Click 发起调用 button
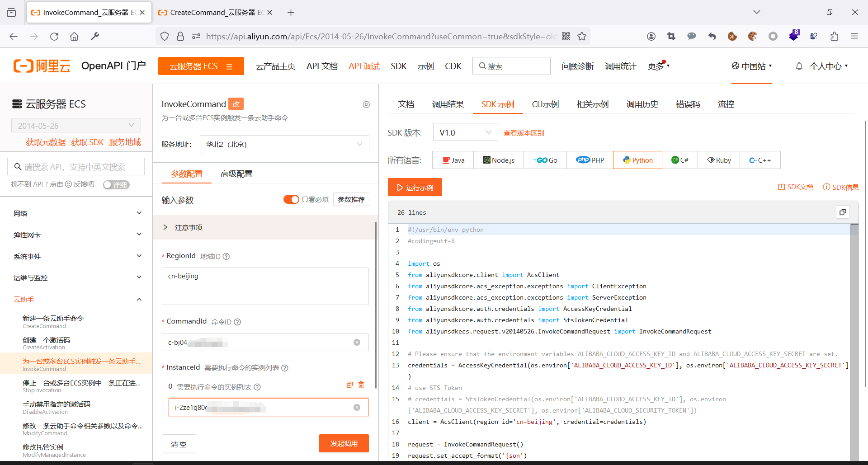Screen dimensions: 868x465 click(344, 443)
